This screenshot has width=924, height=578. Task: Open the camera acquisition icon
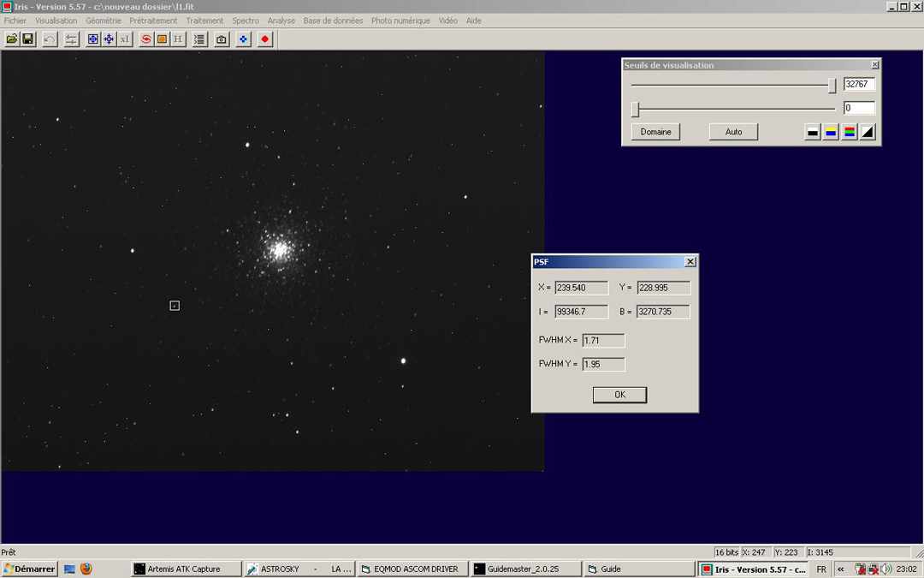tap(222, 39)
